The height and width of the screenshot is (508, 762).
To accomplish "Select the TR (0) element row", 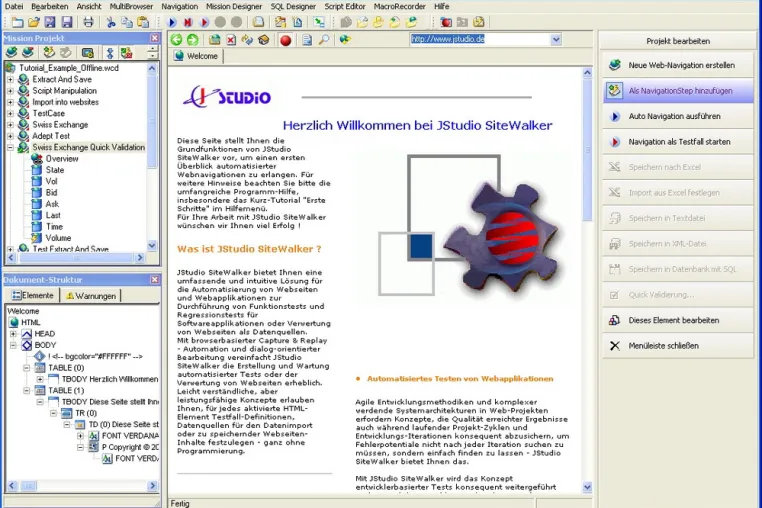I will tap(86, 413).
